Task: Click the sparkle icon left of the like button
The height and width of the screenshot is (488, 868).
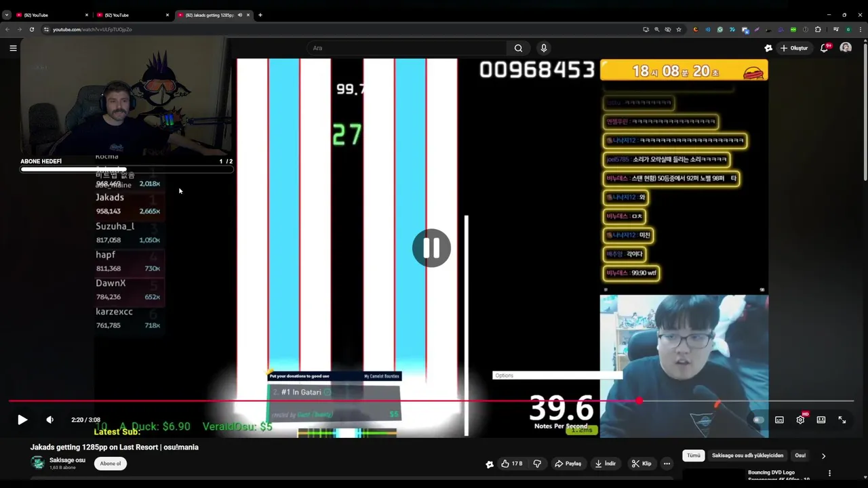Action: point(490,464)
